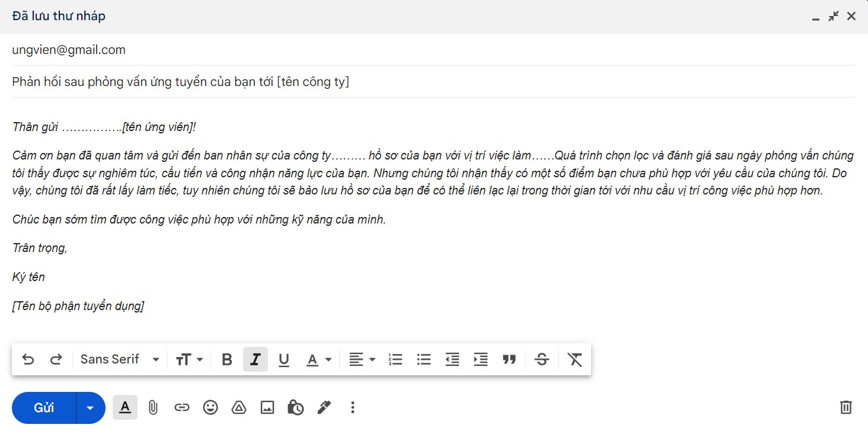Attach a file with paperclip icon

[153, 407]
